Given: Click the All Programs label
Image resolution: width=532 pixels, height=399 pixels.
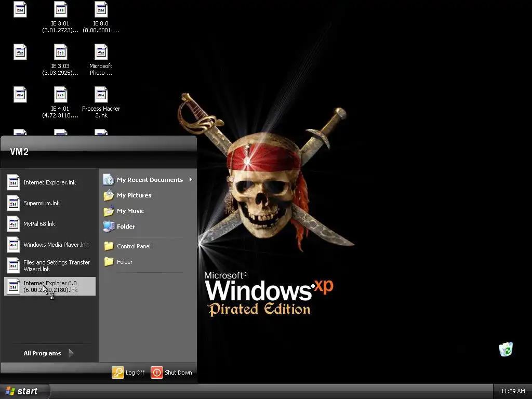Looking at the screenshot, I should tap(42, 353).
